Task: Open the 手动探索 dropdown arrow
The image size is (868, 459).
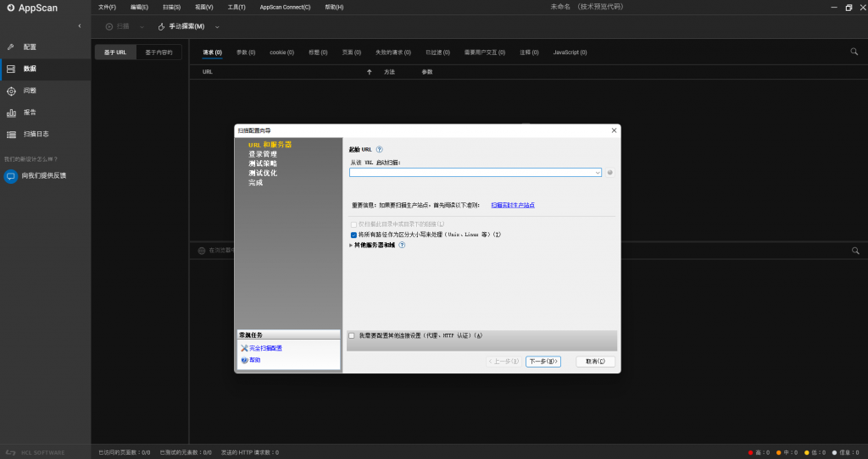Action: (x=217, y=26)
